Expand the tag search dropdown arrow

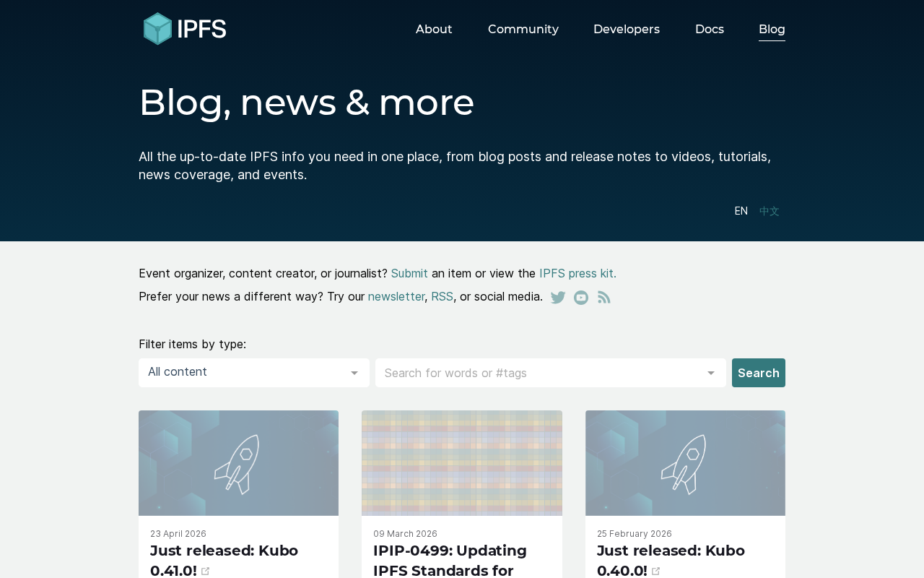[x=711, y=373]
